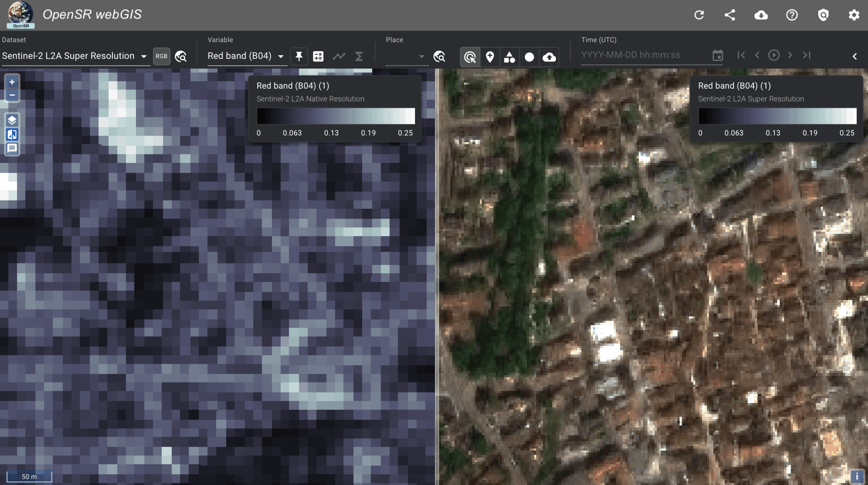Click the cloud download icon
Viewport: 868px width, 485px height.
pyautogui.click(x=761, y=15)
